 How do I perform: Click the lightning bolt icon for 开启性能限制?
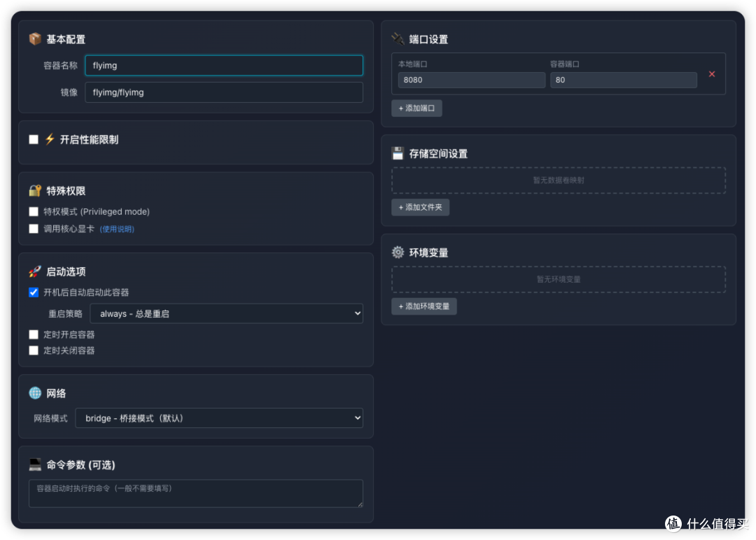pyautogui.click(x=50, y=139)
